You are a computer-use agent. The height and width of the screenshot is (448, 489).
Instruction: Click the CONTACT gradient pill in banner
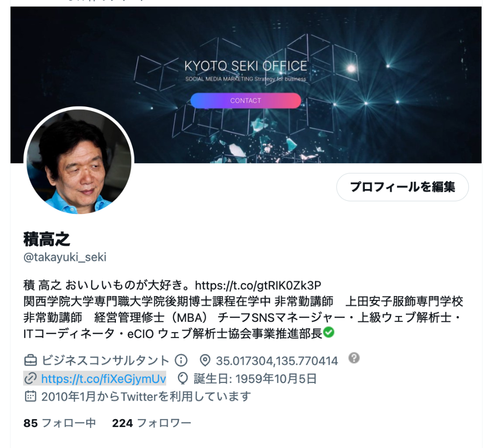(246, 101)
